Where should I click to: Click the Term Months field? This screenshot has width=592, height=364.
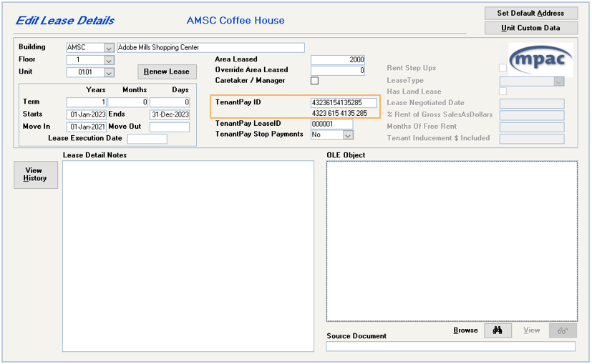[127, 102]
